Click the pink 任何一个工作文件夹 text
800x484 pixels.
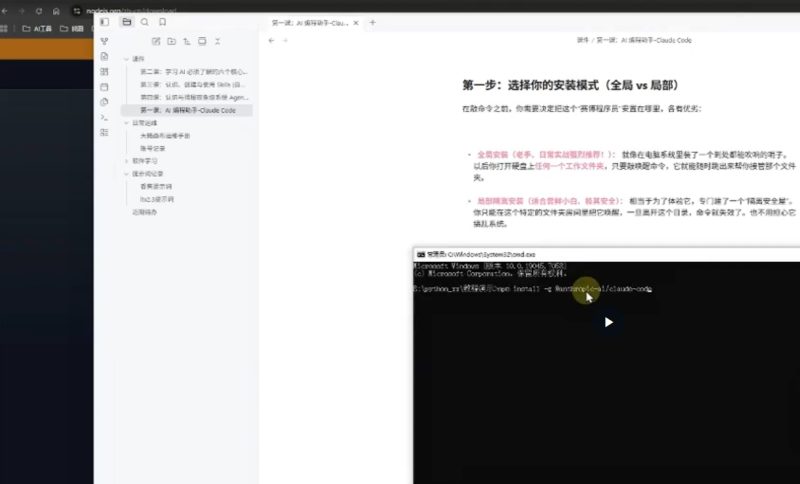pos(569,166)
